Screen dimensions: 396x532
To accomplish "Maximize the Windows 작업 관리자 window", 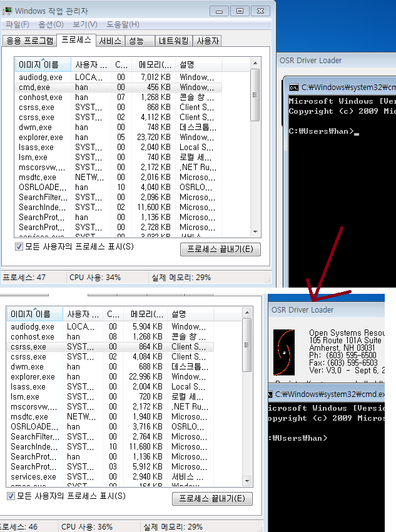I will pos(240,11).
